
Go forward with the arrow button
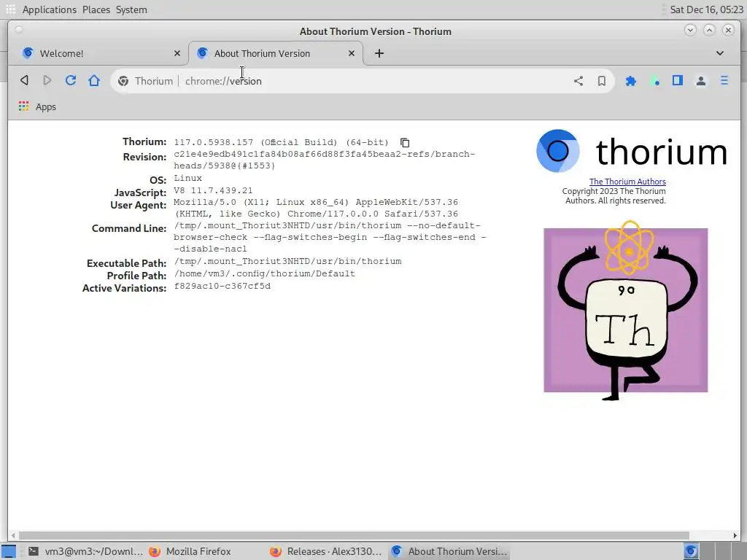[x=47, y=80]
